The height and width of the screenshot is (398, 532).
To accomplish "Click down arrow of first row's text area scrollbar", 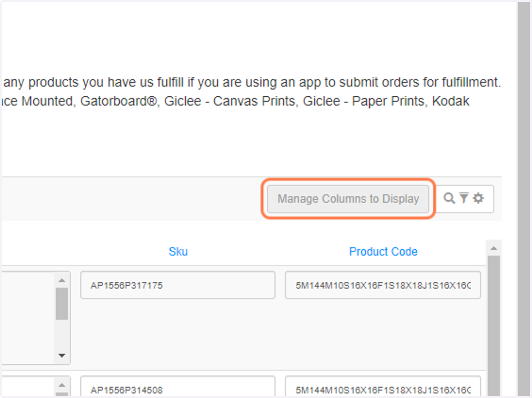I will pos(62,355).
